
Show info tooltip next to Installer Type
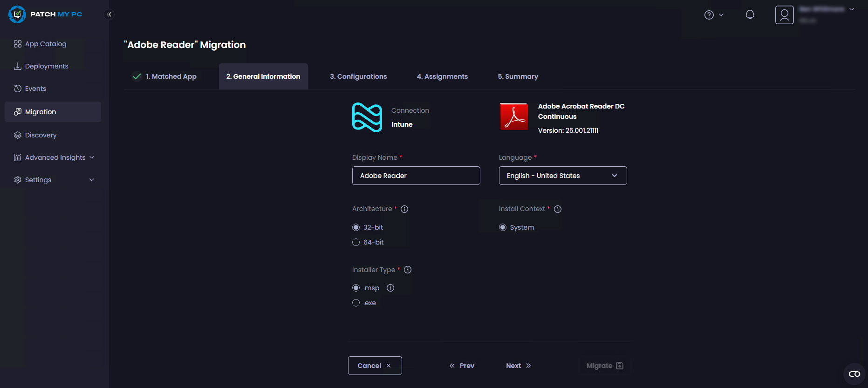(408, 270)
